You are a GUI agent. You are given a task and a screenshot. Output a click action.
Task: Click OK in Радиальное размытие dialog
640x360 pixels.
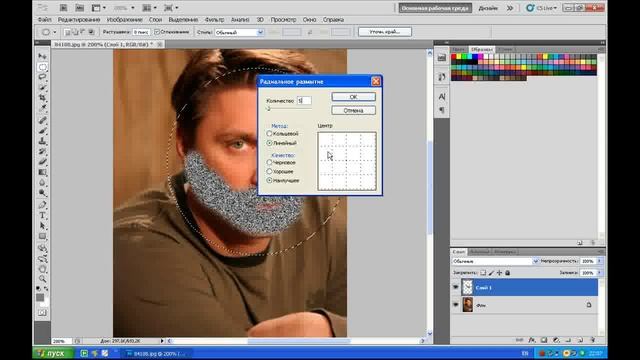click(353, 97)
